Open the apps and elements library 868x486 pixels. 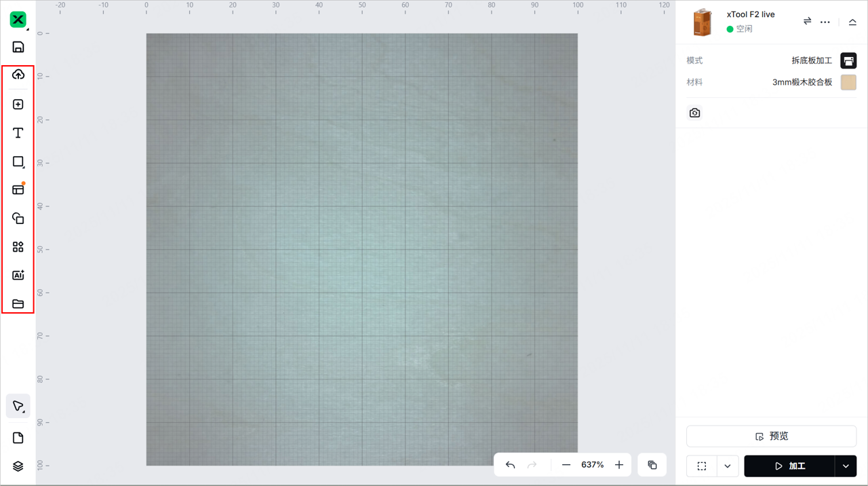click(x=18, y=247)
